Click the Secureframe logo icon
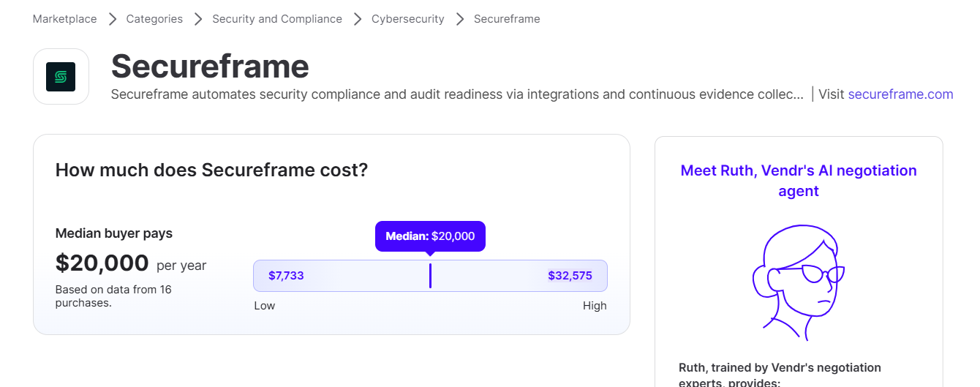The image size is (980, 387). pyautogui.click(x=61, y=77)
